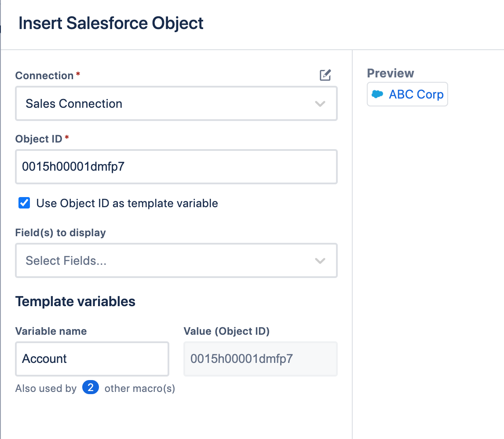504x439 pixels.
Task: Click the Field(s) to display label
Action: (x=60, y=233)
